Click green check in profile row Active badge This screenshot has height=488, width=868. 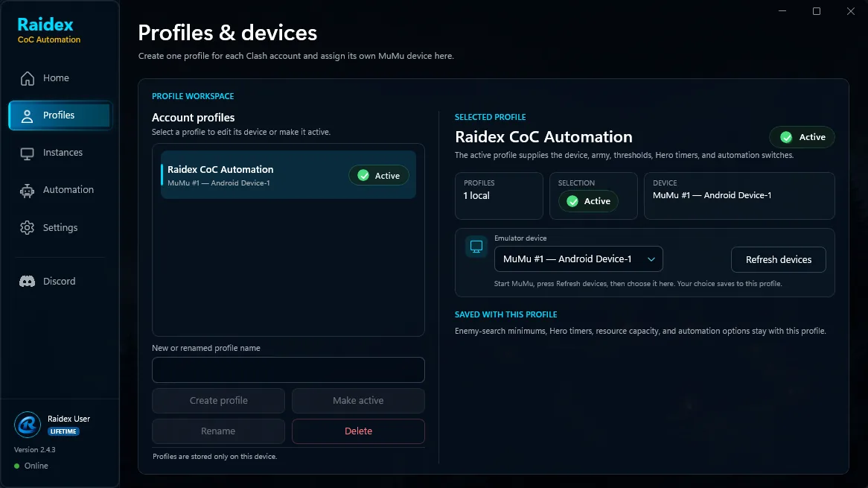point(363,176)
